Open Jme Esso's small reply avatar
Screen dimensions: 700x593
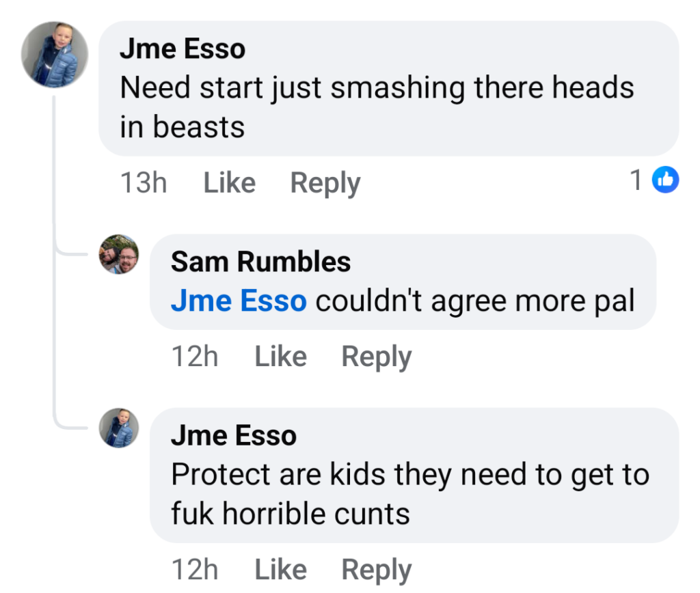pyautogui.click(x=119, y=428)
